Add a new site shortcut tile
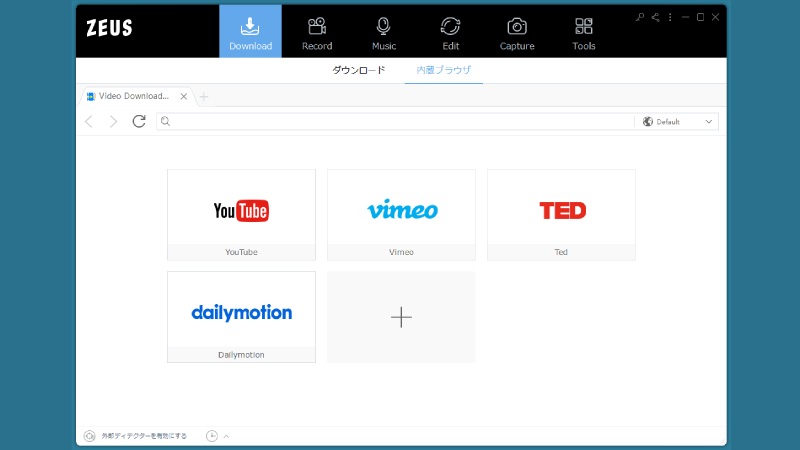Screen dimensions: 800x450 tap(401, 317)
